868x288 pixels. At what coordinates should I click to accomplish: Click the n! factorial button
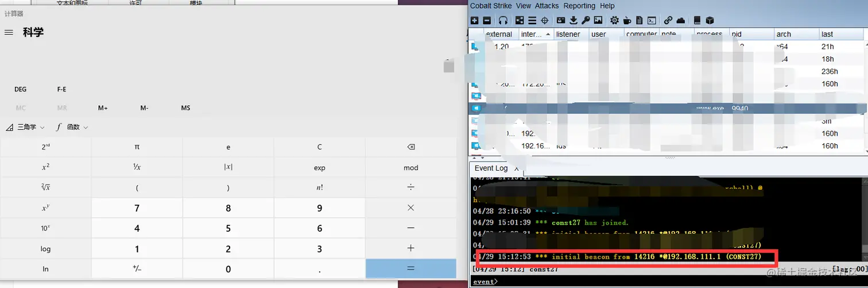(x=320, y=187)
